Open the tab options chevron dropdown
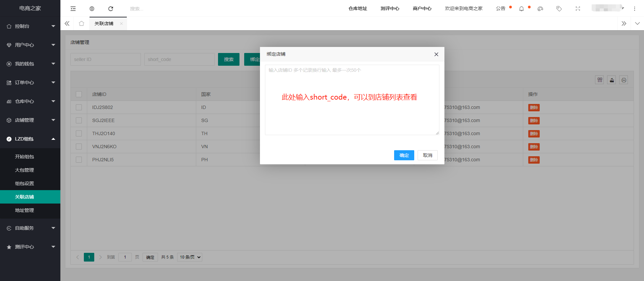This screenshot has height=281, width=644. 637,23
